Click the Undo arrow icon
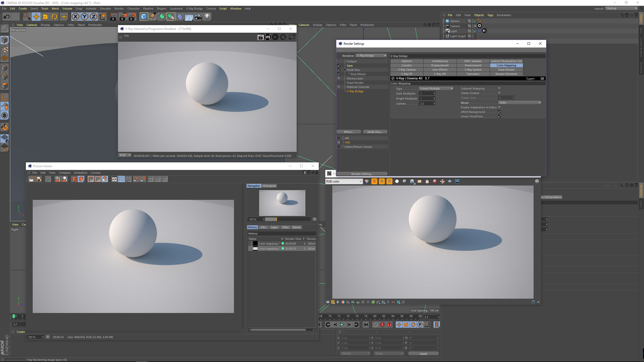The height and width of the screenshot is (362, 644). [x=7, y=17]
